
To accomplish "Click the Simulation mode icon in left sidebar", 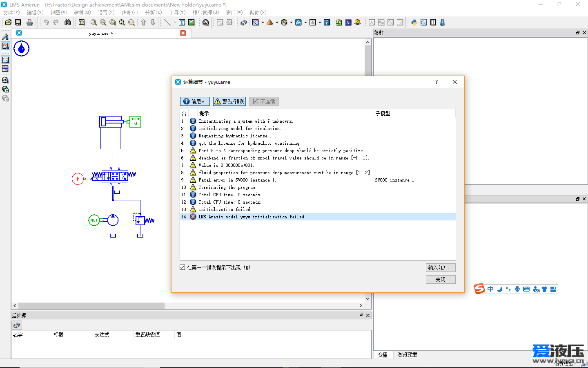I will click(5, 46).
